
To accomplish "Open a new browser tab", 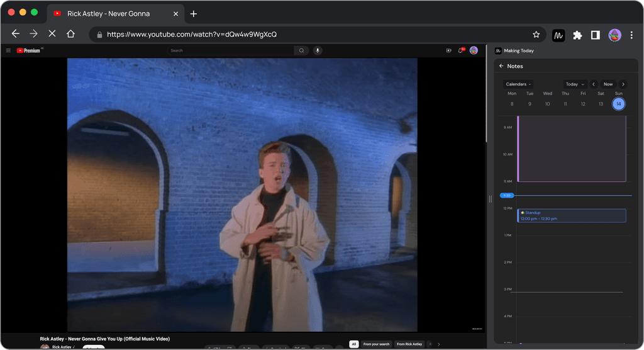I will pyautogui.click(x=194, y=14).
